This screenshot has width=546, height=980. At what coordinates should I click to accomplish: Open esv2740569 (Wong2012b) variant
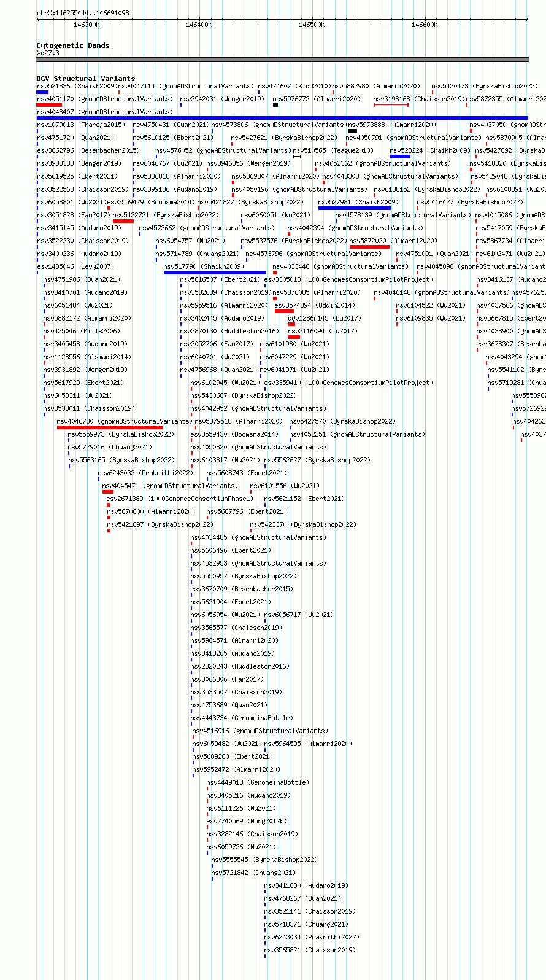(247, 822)
